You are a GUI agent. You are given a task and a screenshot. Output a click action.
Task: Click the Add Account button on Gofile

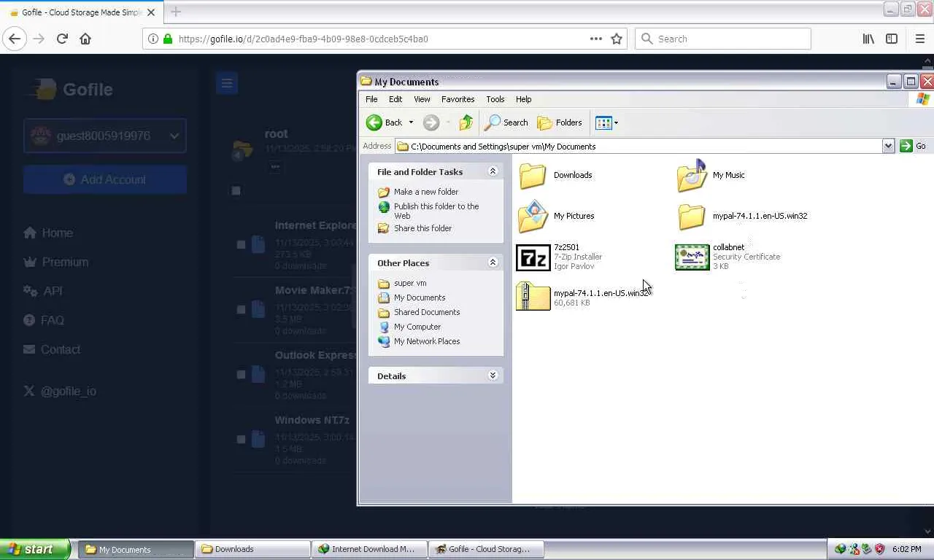pyautogui.click(x=105, y=179)
